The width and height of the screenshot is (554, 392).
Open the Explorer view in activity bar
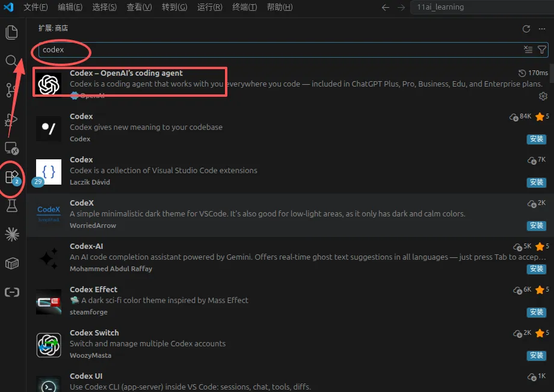11,32
